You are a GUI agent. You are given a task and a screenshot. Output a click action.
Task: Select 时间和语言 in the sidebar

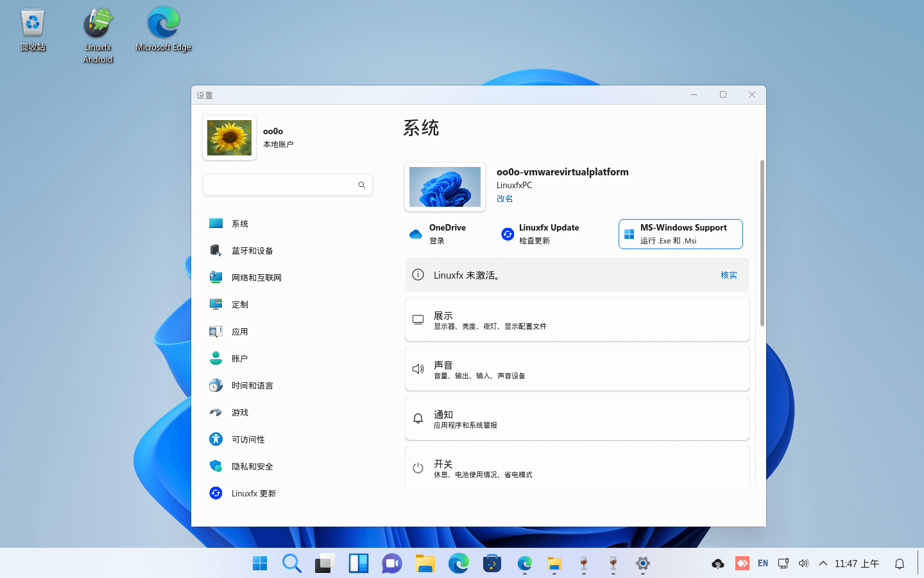coord(251,385)
